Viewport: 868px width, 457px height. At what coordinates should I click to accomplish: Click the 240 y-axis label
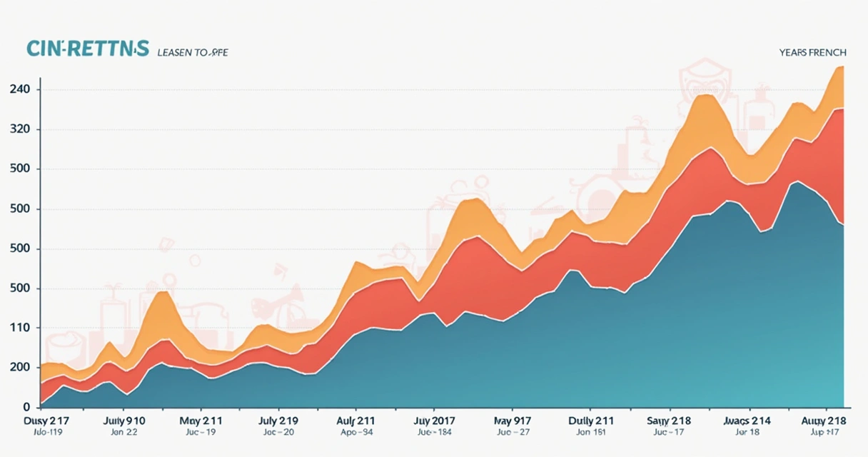click(x=19, y=89)
